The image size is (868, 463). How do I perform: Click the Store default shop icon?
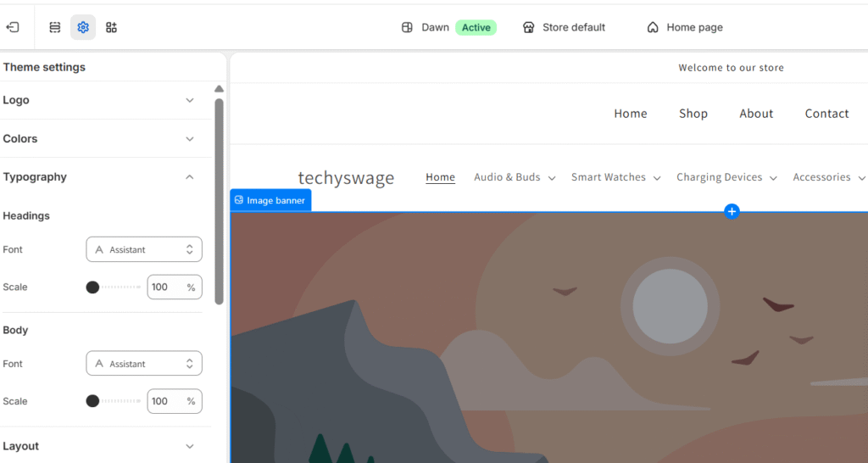[529, 27]
